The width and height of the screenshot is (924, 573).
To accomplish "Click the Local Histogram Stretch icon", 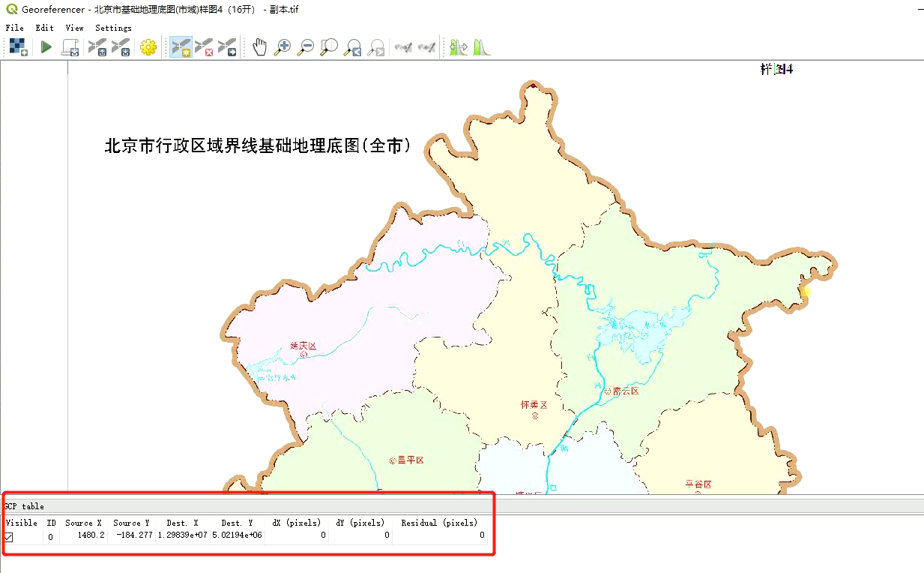I will 482,47.
